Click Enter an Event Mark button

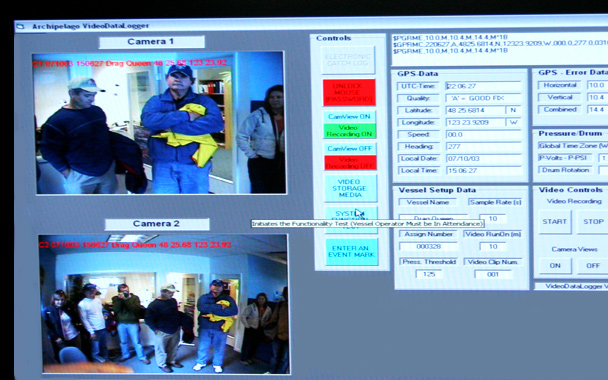(x=351, y=252)
